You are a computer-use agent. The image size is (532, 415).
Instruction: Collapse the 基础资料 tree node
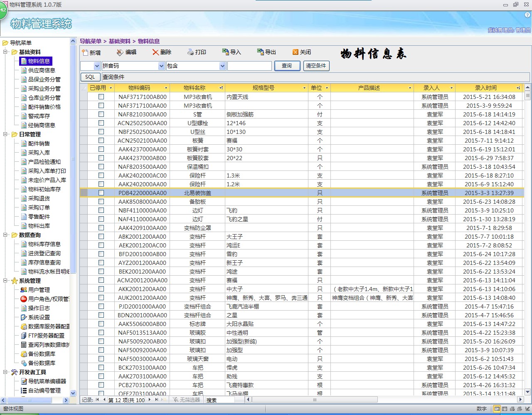[x=5, y=52]
